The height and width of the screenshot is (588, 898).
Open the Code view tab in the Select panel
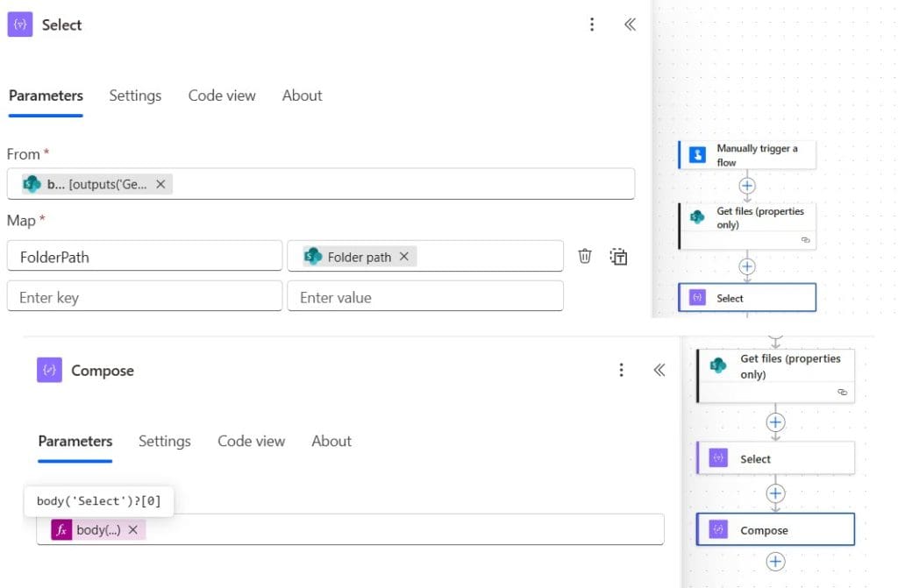coord(222,96)
